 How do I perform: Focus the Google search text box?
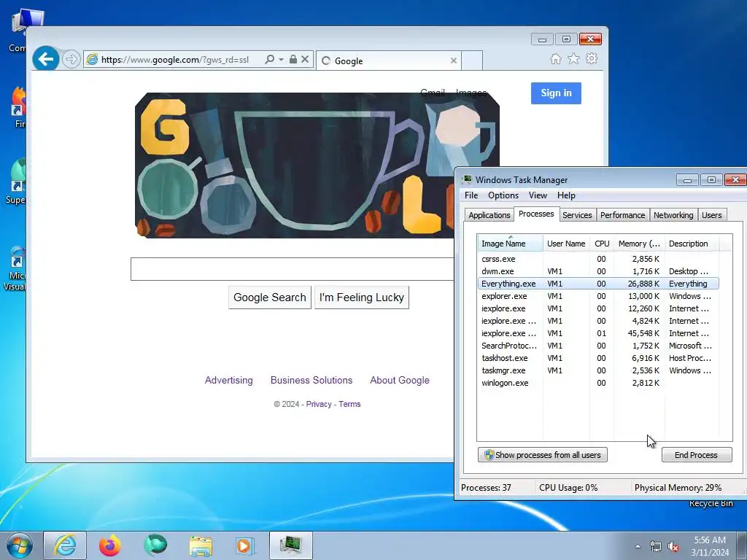[x=292, y=269]
